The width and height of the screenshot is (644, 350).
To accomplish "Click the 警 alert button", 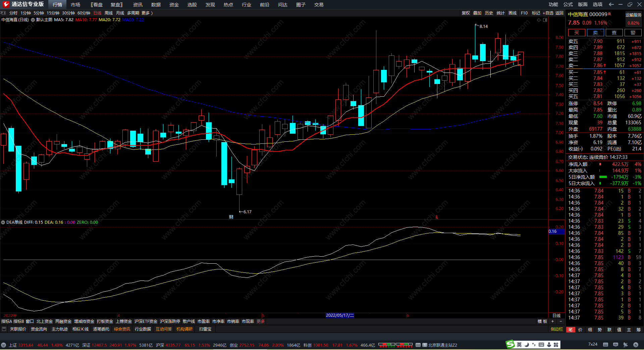I will 633,33.
